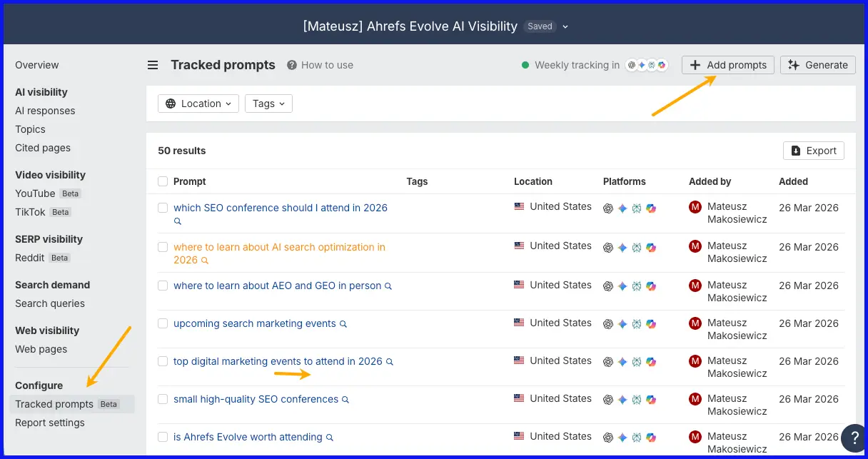Open Reddit under SERP visibility
Viewport: 868px width, 459px height.
(x=29, y=258)
